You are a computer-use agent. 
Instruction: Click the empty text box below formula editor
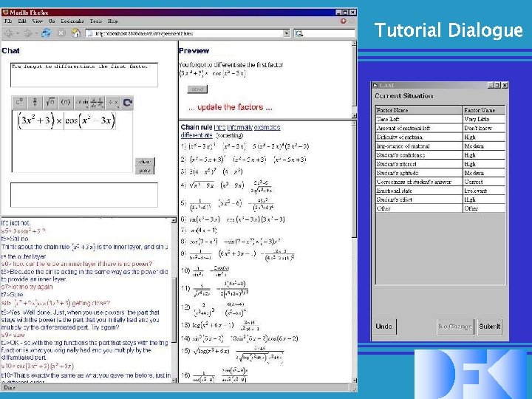pos(84,195)
